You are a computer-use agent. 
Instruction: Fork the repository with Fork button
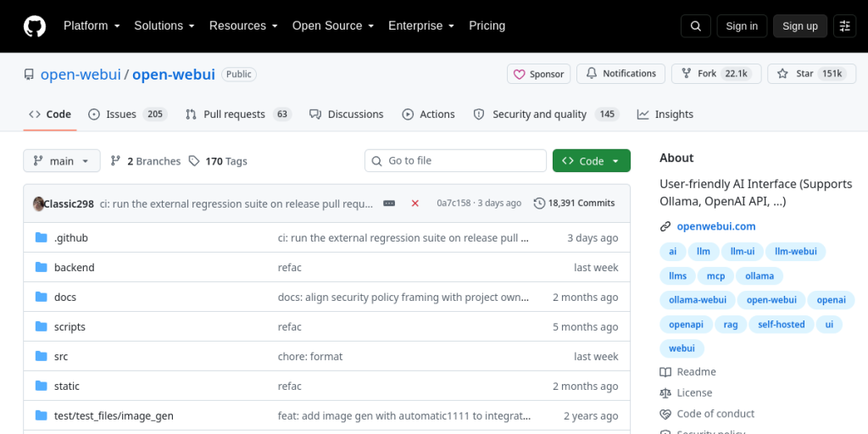coord(716,74)
